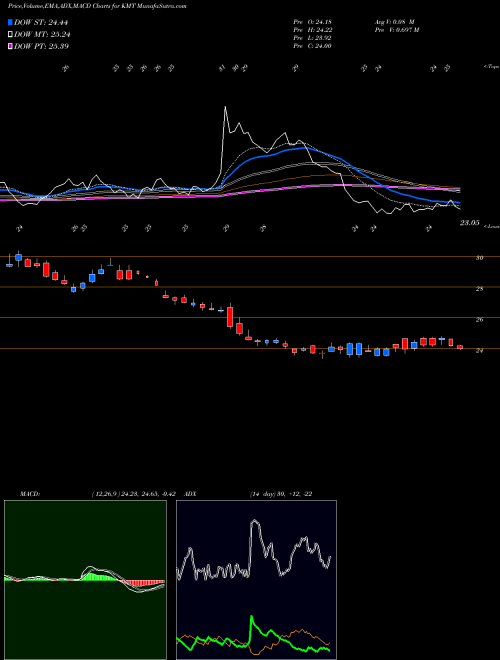Click the chart title mentioning MunafaSutra.com
This screenshot has height=660, width=500.
(97, 6)
